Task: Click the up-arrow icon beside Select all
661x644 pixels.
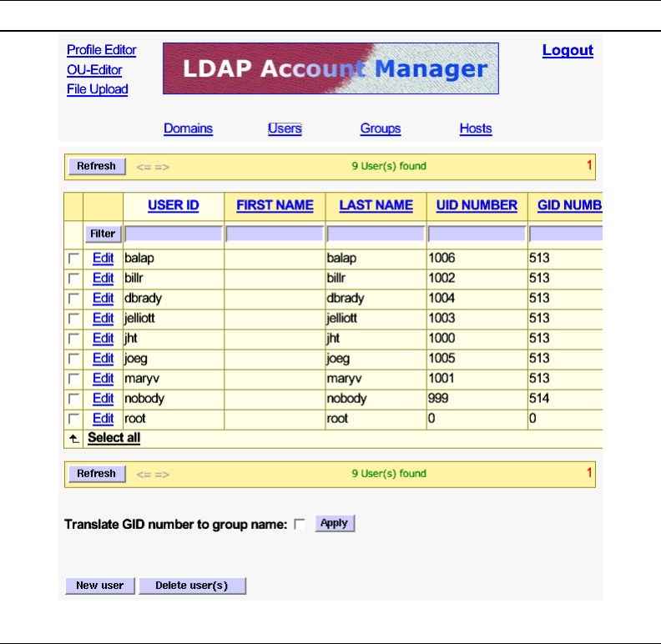Action: (73, 439)
